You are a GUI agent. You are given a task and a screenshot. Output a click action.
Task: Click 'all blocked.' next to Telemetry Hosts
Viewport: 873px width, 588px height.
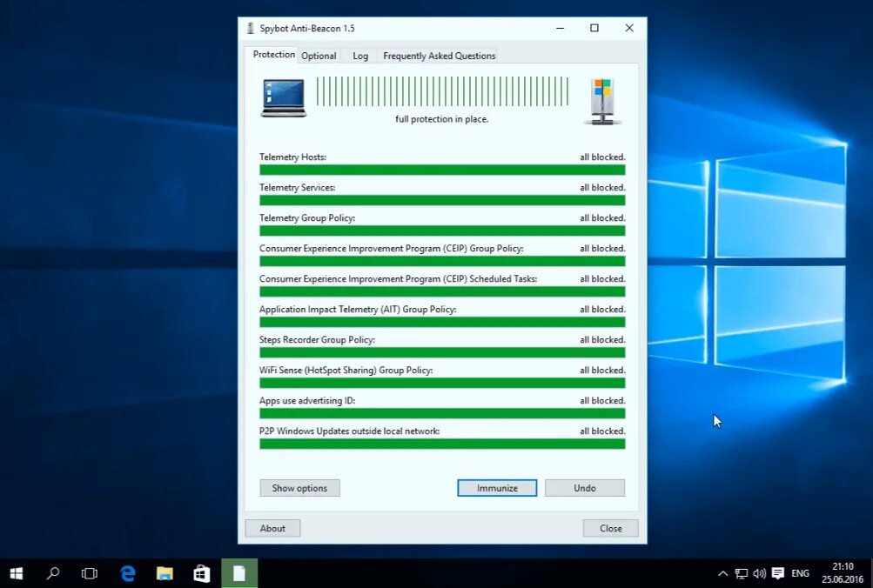(x=602, y=157)
